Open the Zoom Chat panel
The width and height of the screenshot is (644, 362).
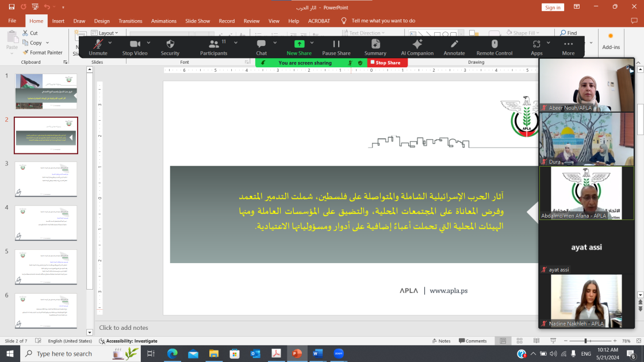(261, 46)
